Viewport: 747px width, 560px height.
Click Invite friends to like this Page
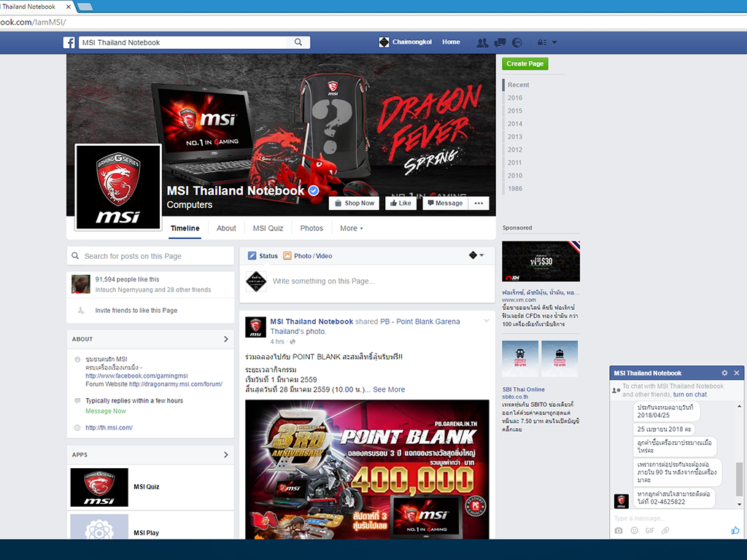point(136,311)
